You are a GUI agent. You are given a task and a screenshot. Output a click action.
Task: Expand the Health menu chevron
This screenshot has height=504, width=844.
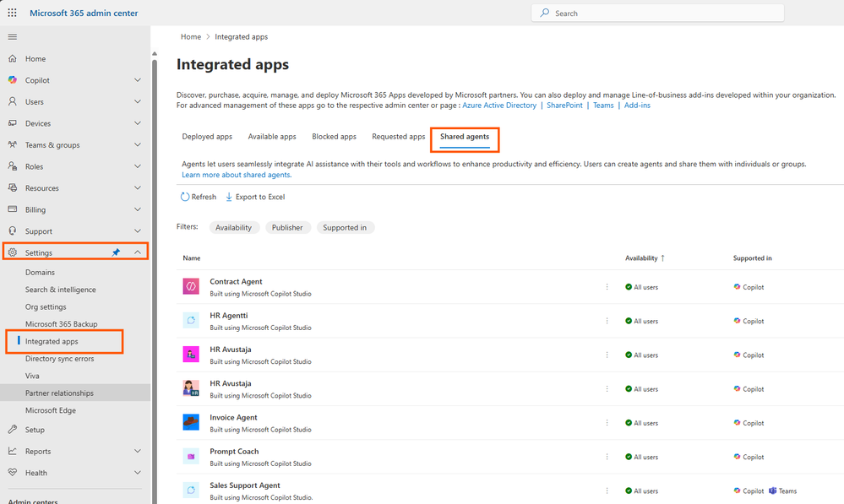click(x=138, y=472)
